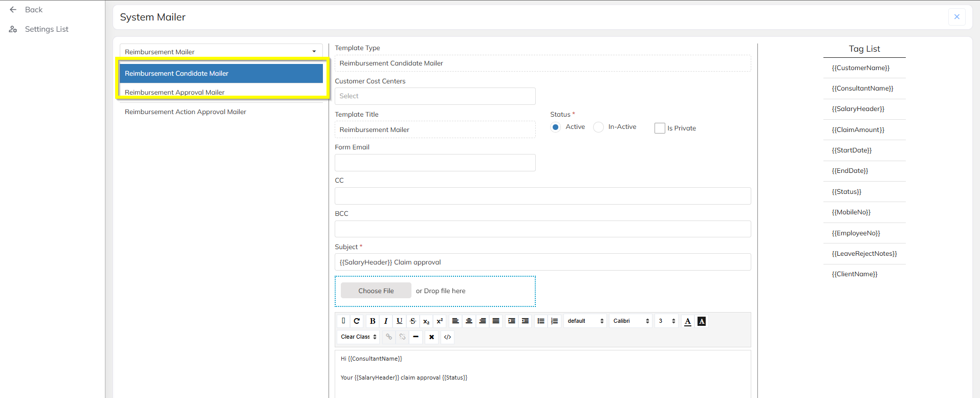The width and height of the screenshot is (980, 398).
Task: Choose Reimbursement Approval Mailer option
Action: [x=175, y=92]
